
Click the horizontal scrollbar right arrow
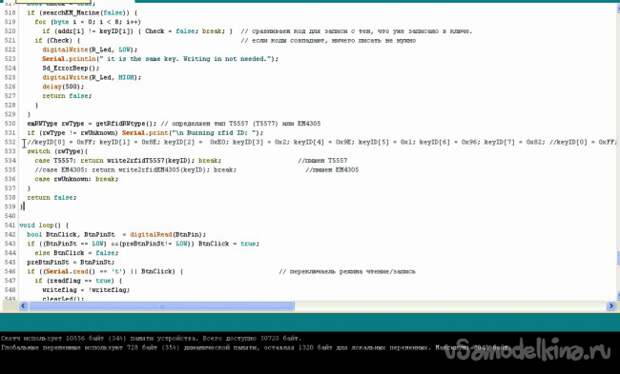[x=611, y=306]
